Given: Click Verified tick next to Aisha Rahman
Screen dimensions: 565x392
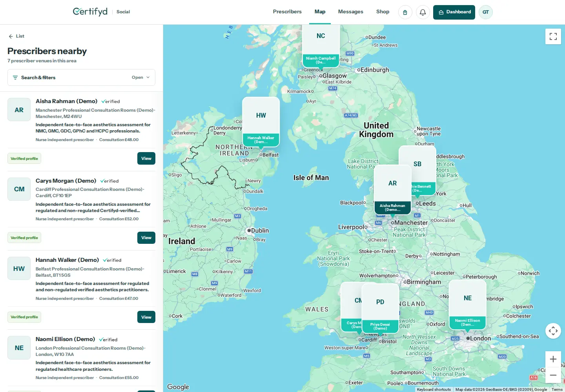Looking at the screenshot, I should [111, 102].
